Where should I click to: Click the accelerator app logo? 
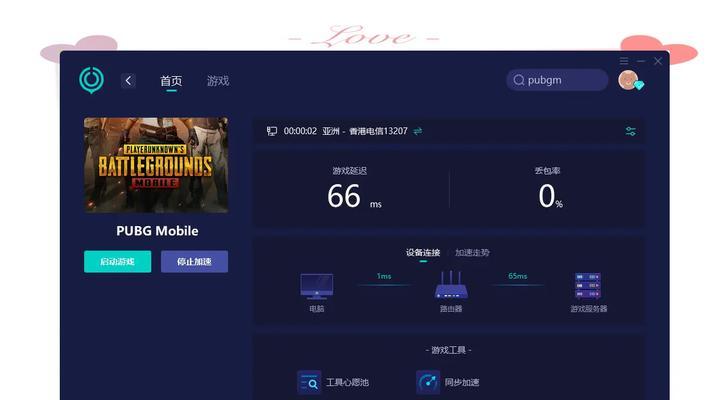coord(91,80)
